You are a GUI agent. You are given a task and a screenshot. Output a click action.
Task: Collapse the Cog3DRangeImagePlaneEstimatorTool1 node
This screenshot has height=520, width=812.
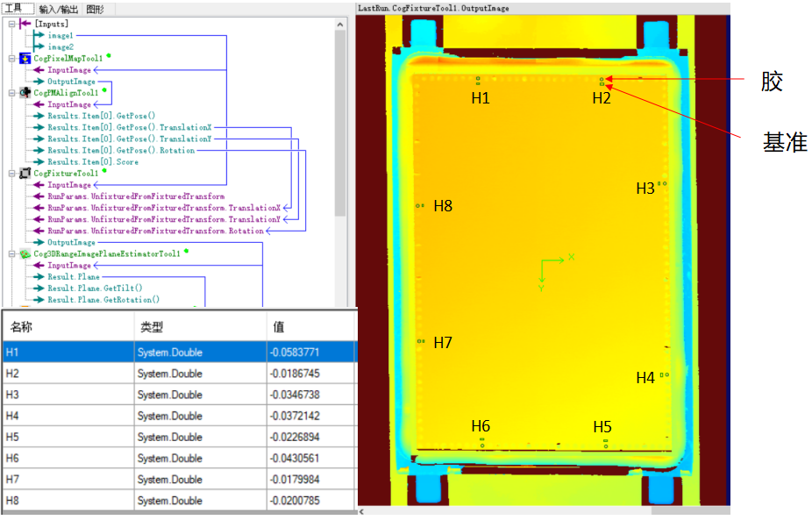pos(11,254)
